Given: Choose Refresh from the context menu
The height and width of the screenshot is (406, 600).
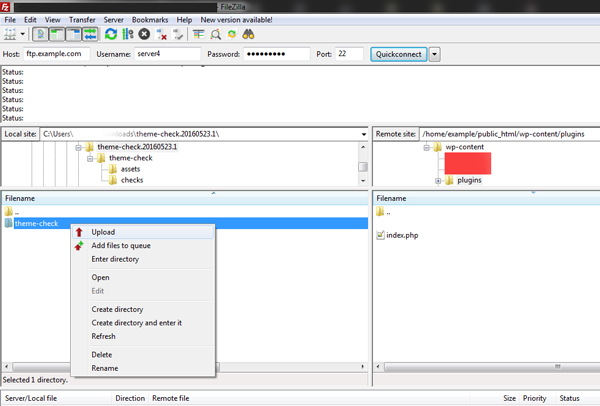Looking at the screenshot, I should coord(143,336).
